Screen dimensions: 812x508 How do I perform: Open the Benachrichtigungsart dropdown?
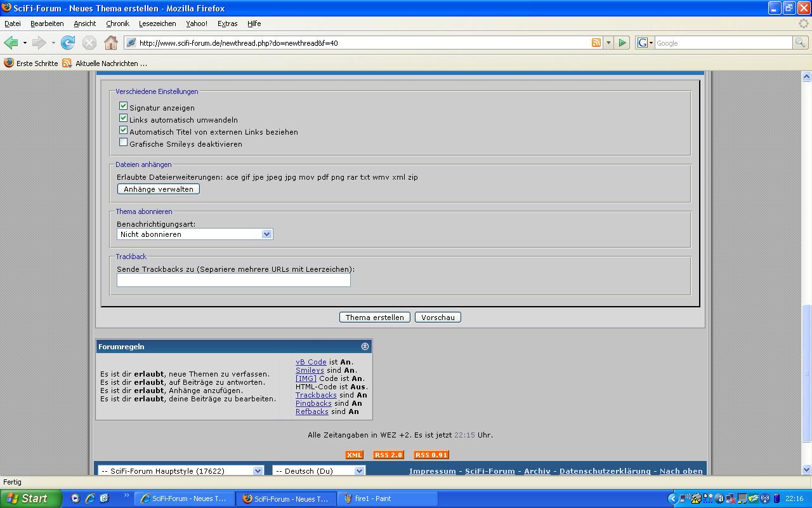coord(195,234)
